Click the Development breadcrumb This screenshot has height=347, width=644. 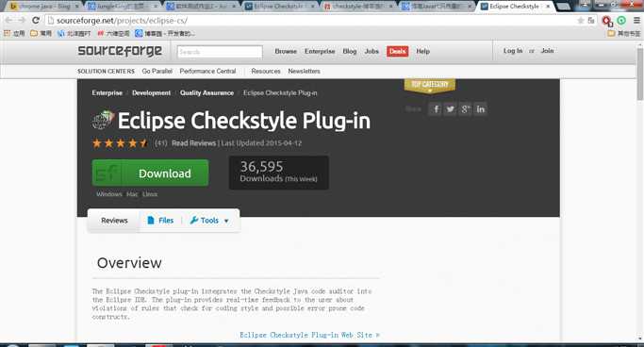pos(151,92)
